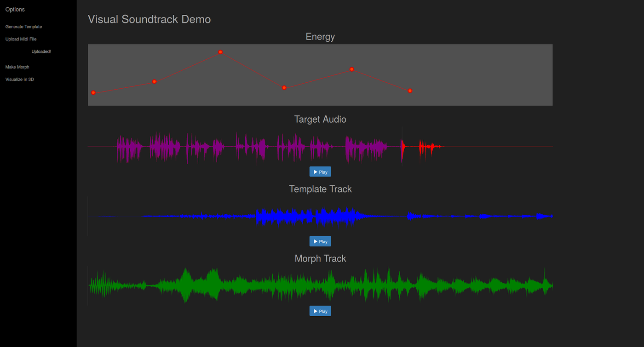Seek in the blue Template Track waveform
Image resolution: width=644 pixels, height=347 pixels.
[320, 216]
